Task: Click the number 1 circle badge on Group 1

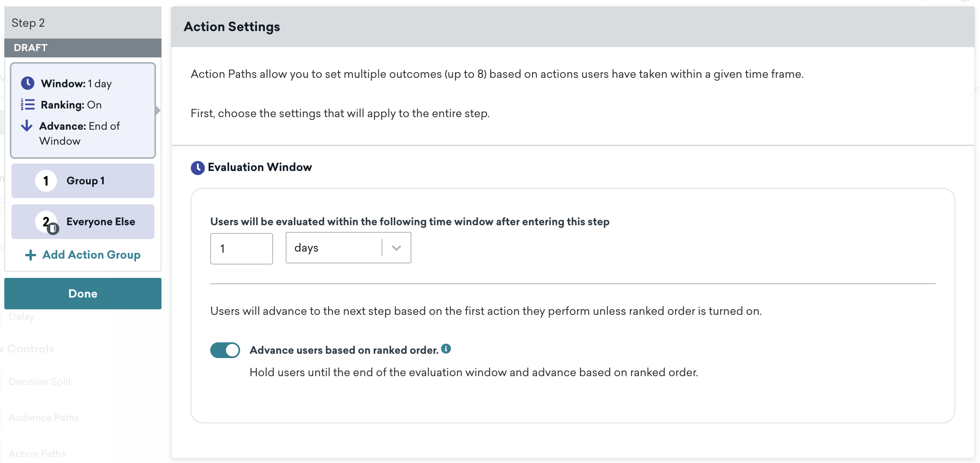Action: (46, 181)
